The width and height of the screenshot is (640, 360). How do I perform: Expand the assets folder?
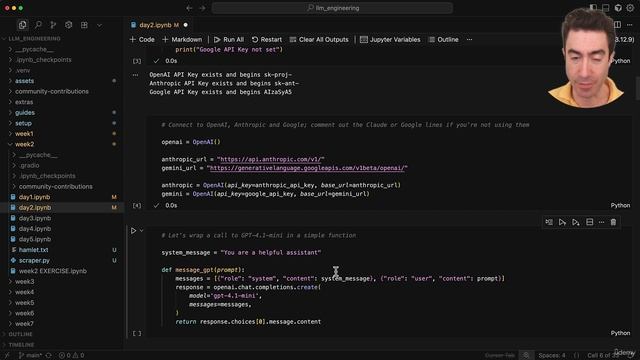(x=24, y=81)
